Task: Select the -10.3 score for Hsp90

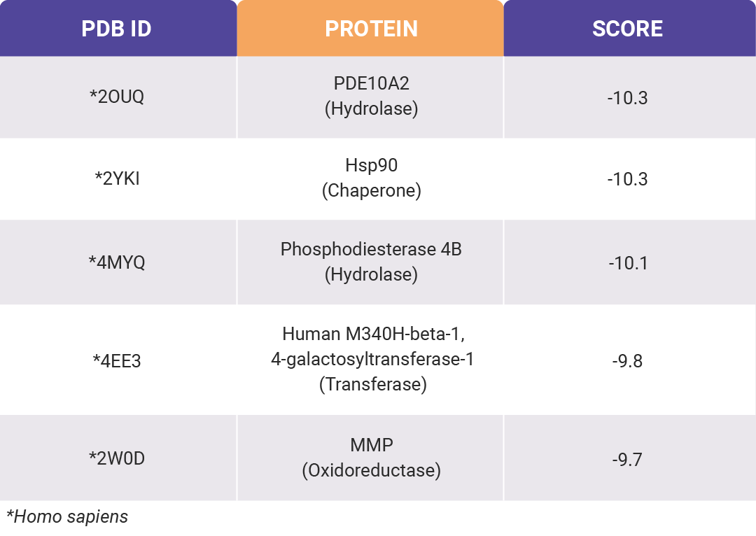Action: pyautogui.click(x=630, y=179)
